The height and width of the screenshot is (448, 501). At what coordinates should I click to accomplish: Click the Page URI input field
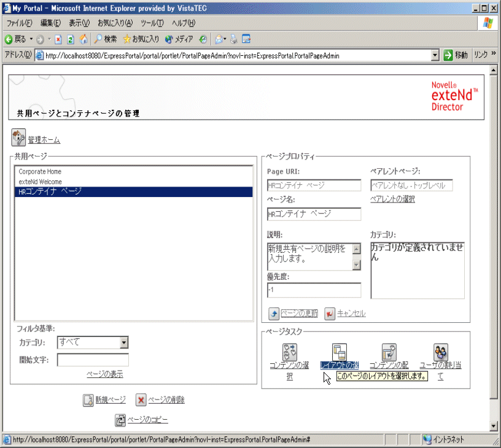314,185
